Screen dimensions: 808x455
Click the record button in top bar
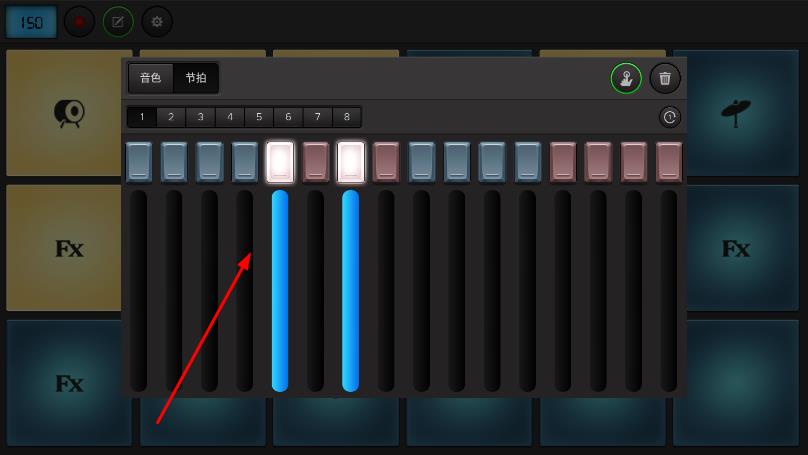[79, 21]
